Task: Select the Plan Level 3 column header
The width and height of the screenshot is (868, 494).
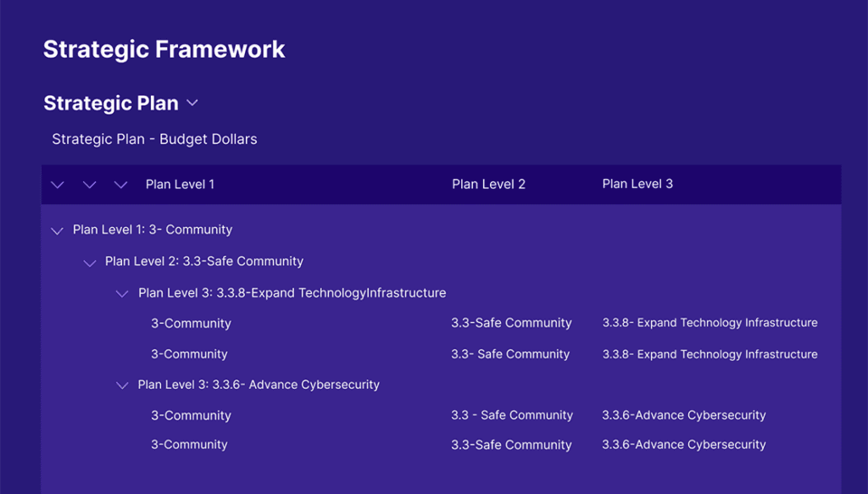Action: (637, 184)
